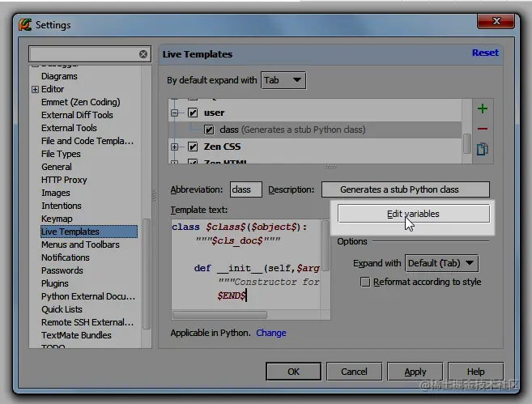Go to External Tools settings
532x404 pixels.
point(69,128)
